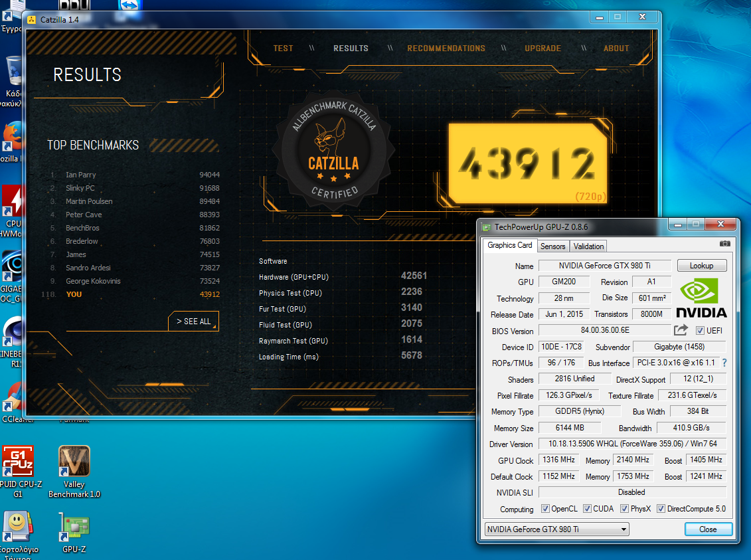751x560 pixels.
Task: Open the CPUID HWMonitor desktop shortcut
Action: (x=12, y=211)
